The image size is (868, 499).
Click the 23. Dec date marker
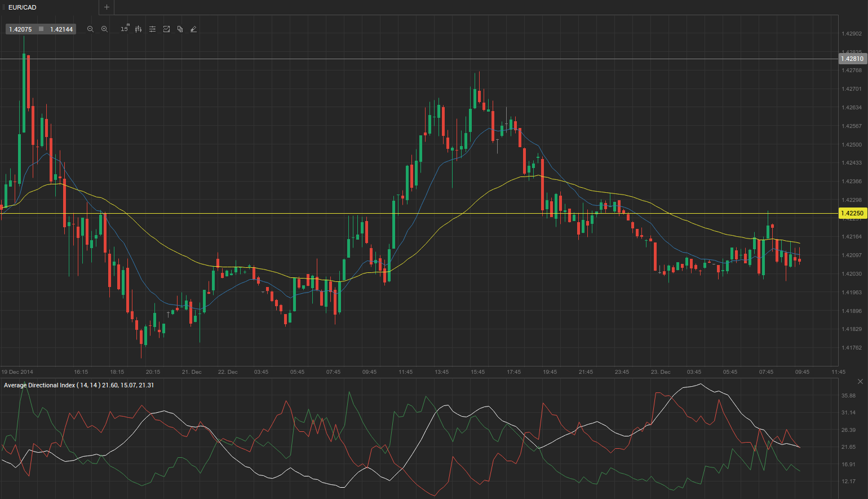pyautogui.click(x=661, y=372)
